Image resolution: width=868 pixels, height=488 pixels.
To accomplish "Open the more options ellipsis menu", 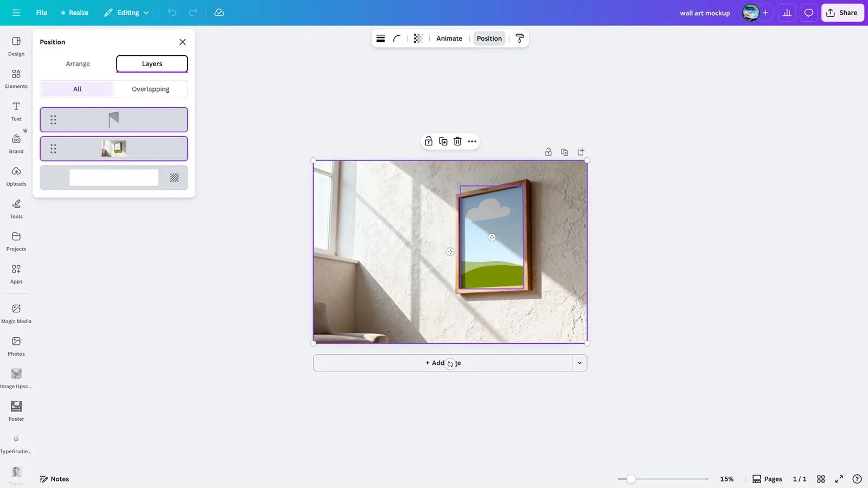I will (x=472, y=142).
